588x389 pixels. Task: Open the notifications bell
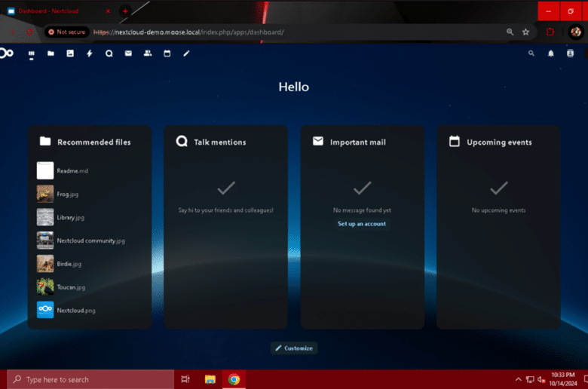(x=551, y=54)
